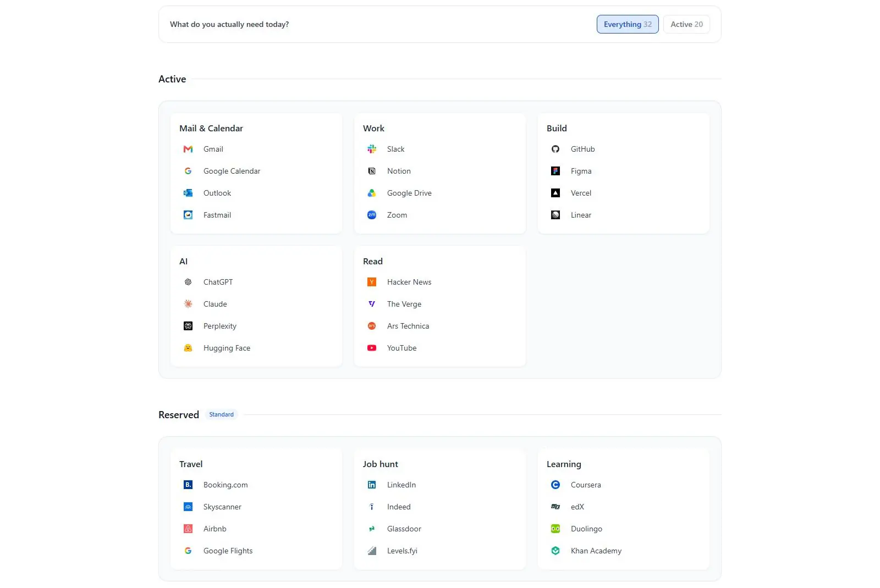The image size is (880, 588).
Task: Click the Notion icon
Action: pos(372,171)
